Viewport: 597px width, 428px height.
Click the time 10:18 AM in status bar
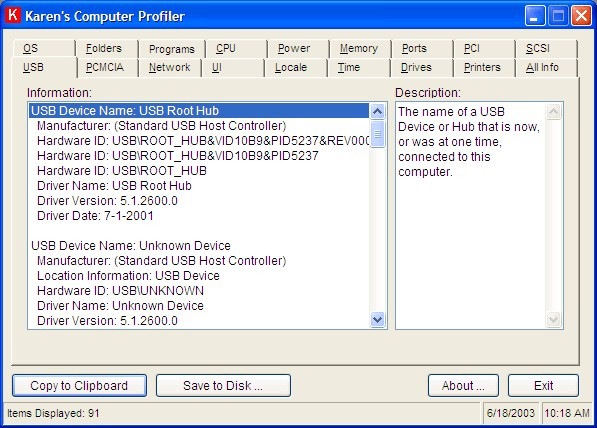pos(567,413)
